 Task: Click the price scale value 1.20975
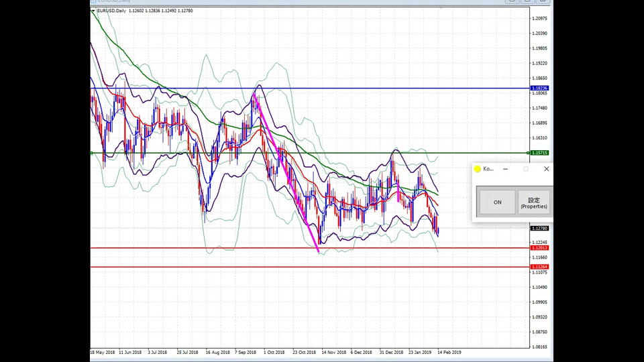(x=539, y=19)
